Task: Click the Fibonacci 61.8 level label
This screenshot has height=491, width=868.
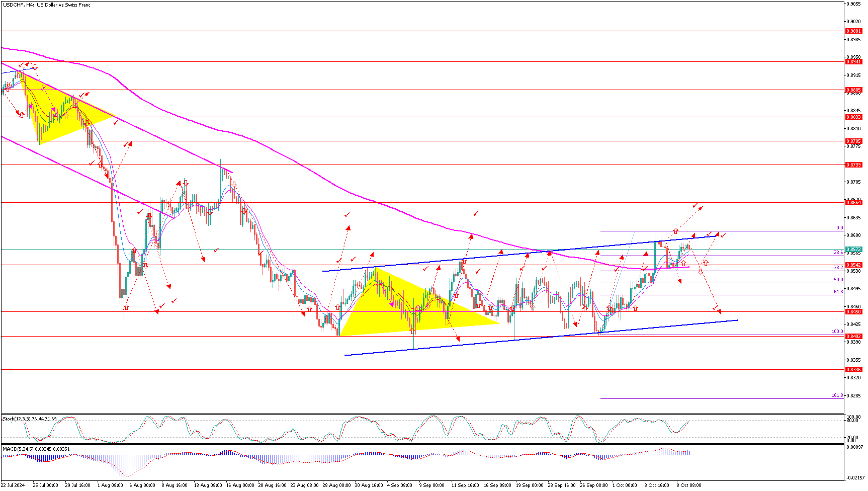Action: click(x=838, y=292)
